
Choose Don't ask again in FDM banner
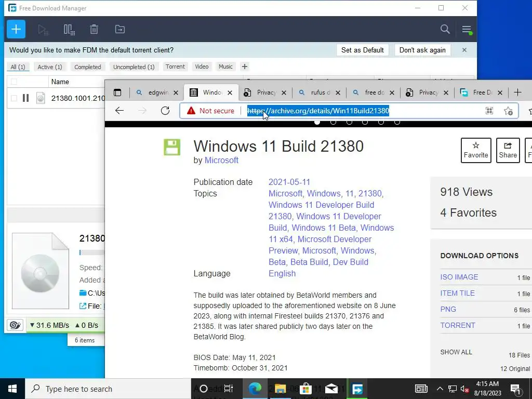pyautogui.click(x=422, y=50)
